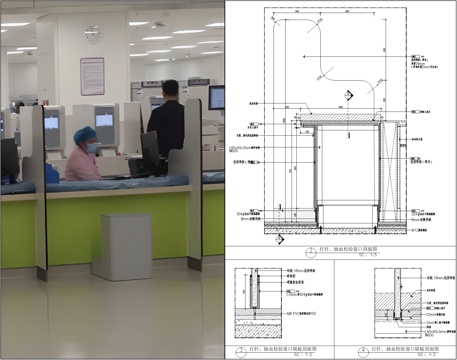Click the circled number 3 drawing title tag
This screenshot has height=360, width=457.
pos(241,352)
